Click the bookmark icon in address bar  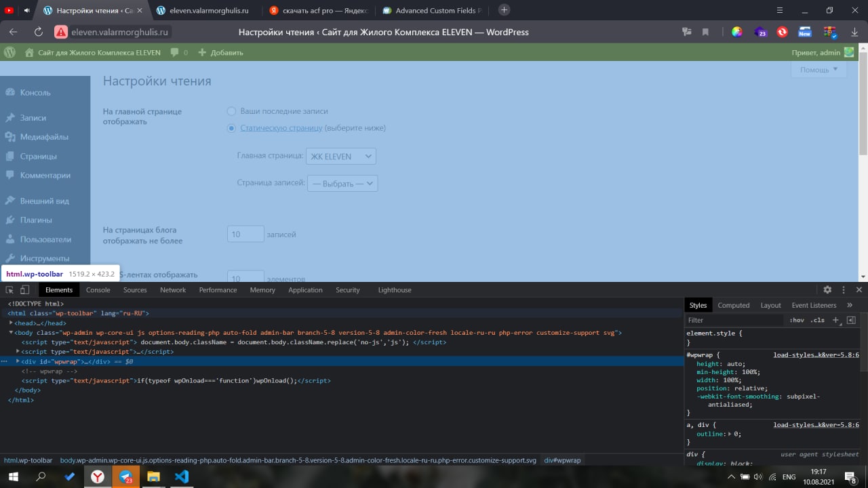pos(706,32)
